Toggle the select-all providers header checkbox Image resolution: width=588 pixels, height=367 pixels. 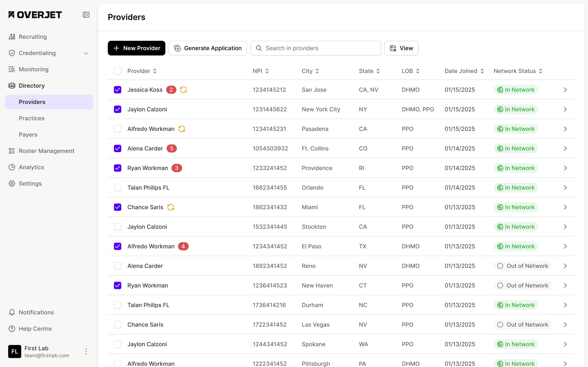click(x=118, y=71)
